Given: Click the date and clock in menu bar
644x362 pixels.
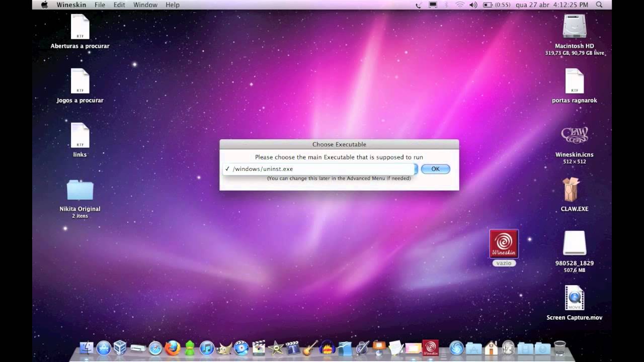Looking at the screenshot, I should coord(552,5).
